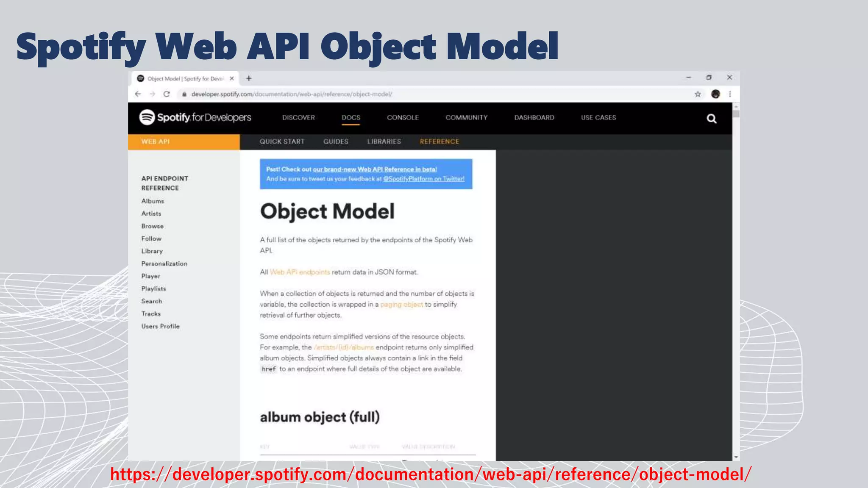
Task: Restore down the browser window
Action: coord(709,78)
